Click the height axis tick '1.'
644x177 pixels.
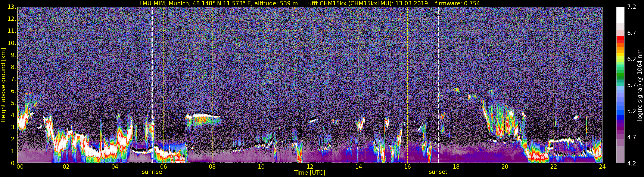tap(13, 151)
